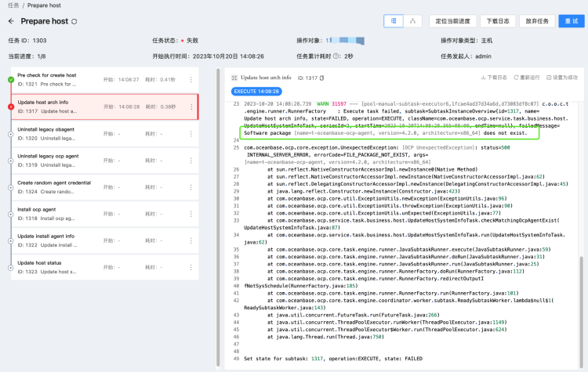
Task: Open the 操作对象 host link
Action: (x=345, y=40)
